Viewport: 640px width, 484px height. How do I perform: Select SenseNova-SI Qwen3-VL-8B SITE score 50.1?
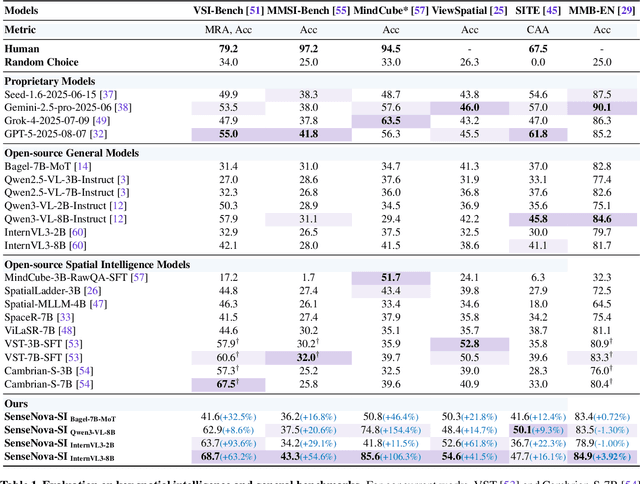point(522,430)
